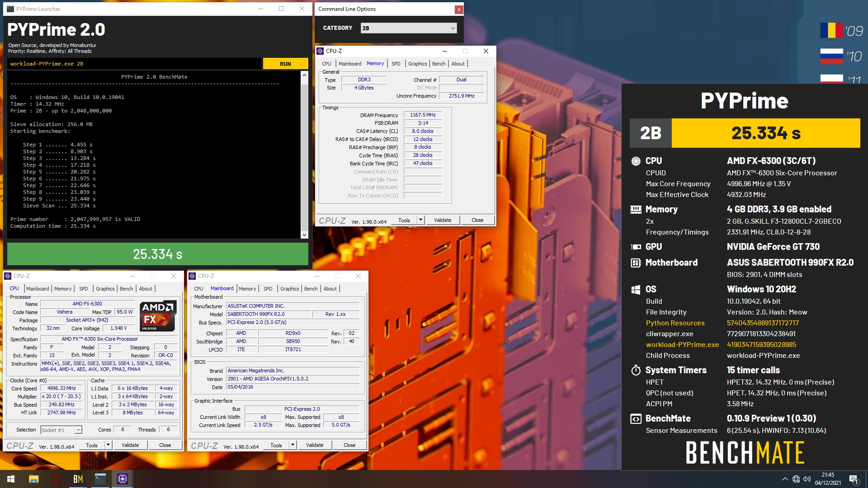868x488 pixels.
Task: Click the RUN button in PYPrime
Action: tap(285, 64)
